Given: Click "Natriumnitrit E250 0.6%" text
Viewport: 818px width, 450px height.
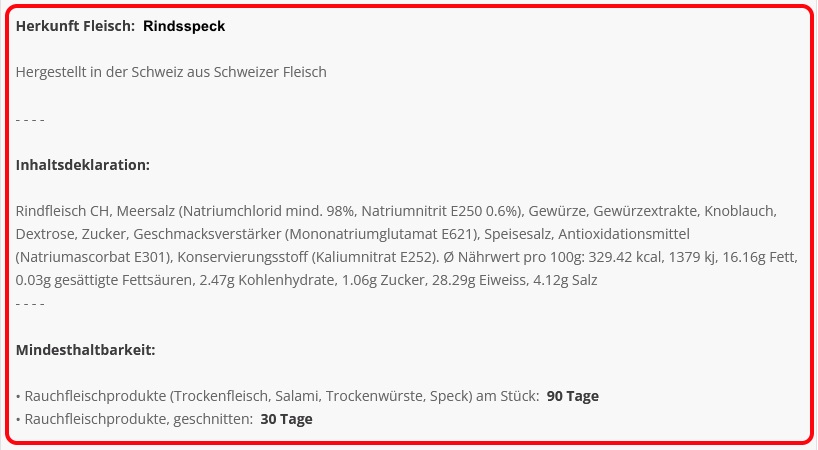Looking at the screenshot, I should [439, 211].
